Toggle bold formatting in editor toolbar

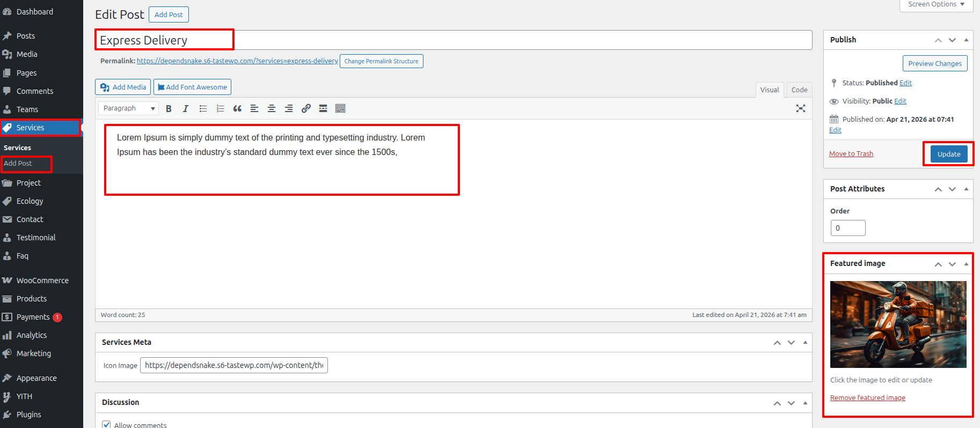pyautogui.click(x=169, y=109)
